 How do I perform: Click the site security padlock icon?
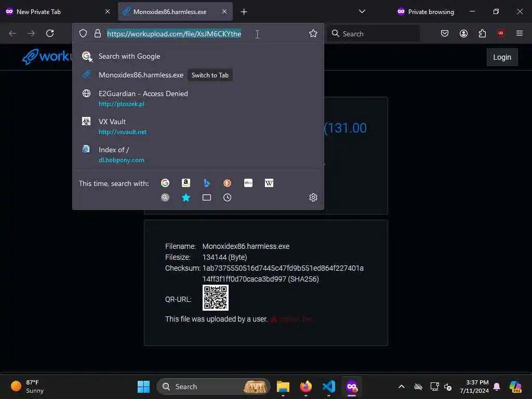pos(97,33)
